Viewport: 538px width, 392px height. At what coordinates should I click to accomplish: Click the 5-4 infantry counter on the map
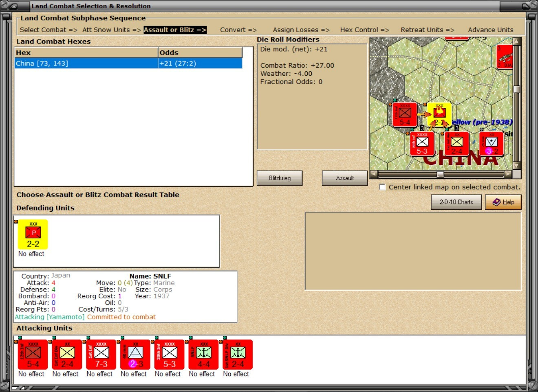click(x=405, y=114)
